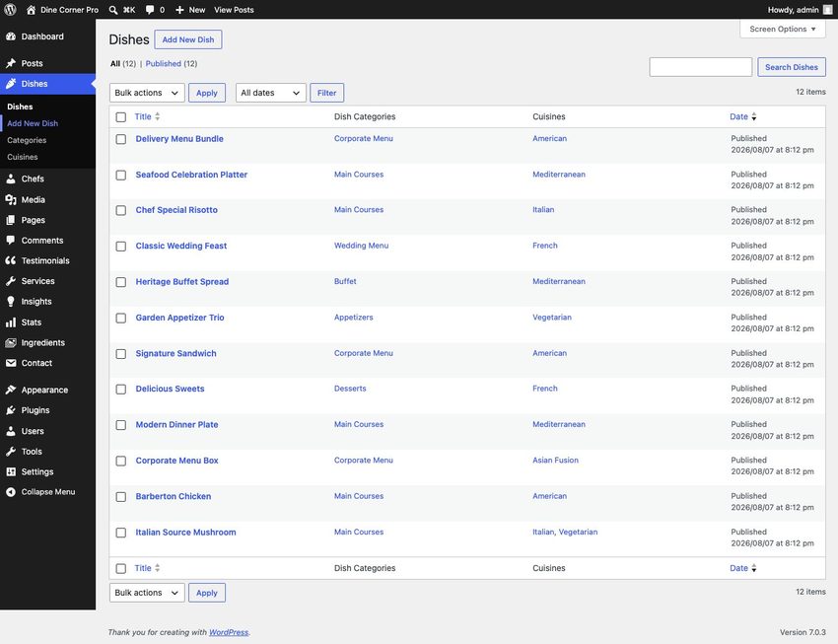838x644 pixels.
Task: Check the Garden Appetizer Trio checkbox
Action: coord(121,318)
